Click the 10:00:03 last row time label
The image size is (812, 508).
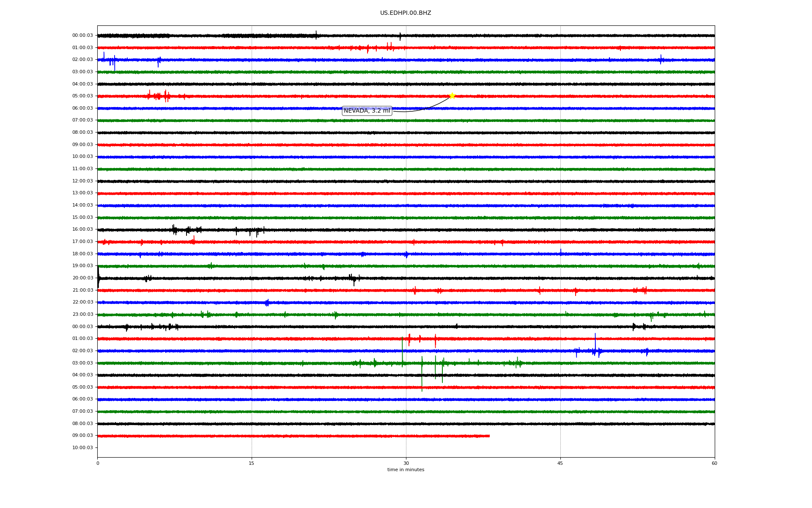coord(82,448)
